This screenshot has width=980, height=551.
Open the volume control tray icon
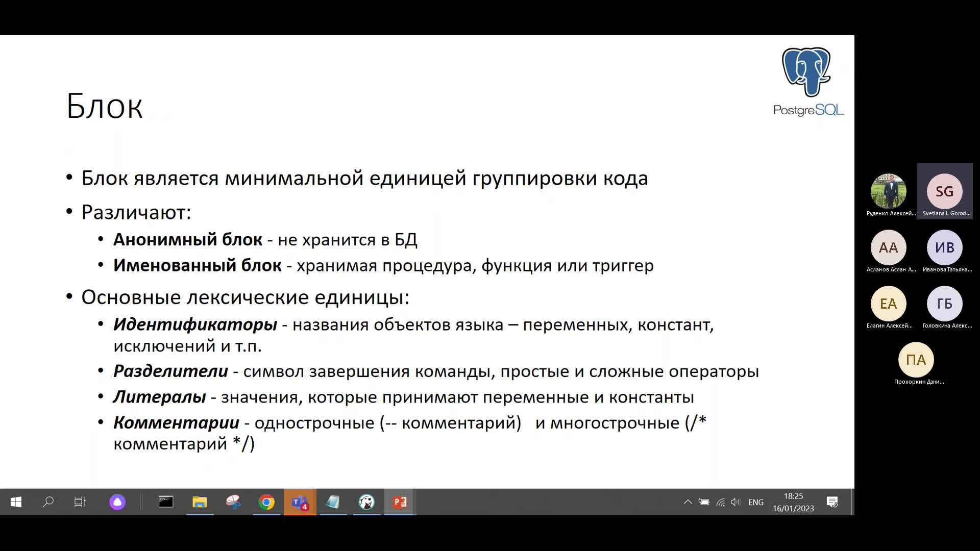coord(736,502)
